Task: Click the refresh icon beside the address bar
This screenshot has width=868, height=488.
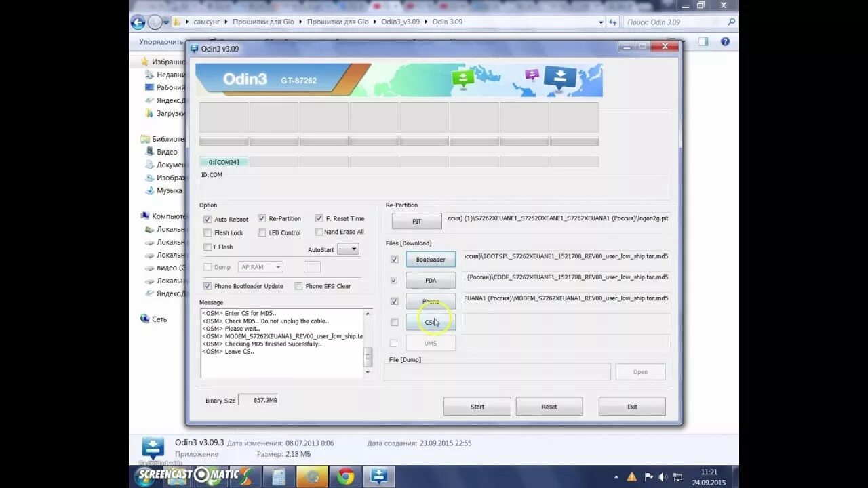Action: tap(613, 22)
